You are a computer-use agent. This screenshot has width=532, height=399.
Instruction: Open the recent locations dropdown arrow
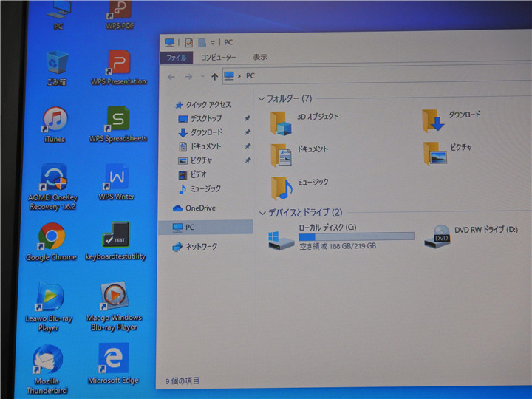point(202,76)
